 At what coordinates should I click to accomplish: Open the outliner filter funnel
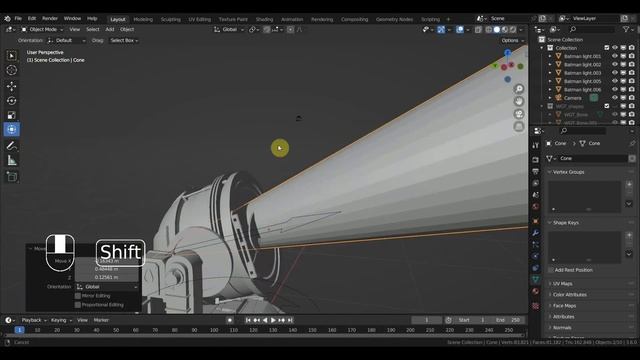coord(626,29)
